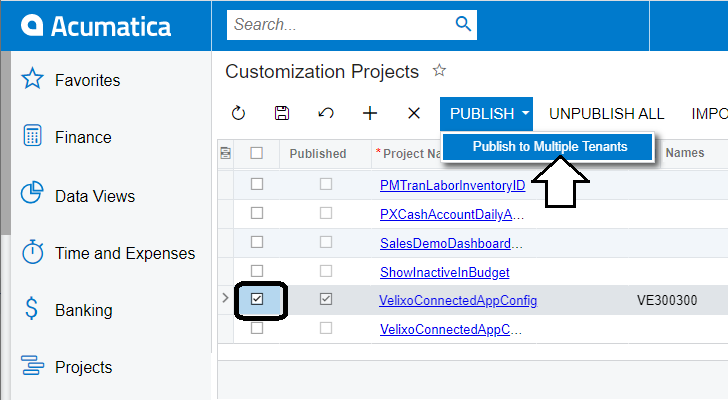Click the Undo/Cancel toolbar icon
This screenshot has height=400, width=728.
pyautogui.click(x=326, y=113)
